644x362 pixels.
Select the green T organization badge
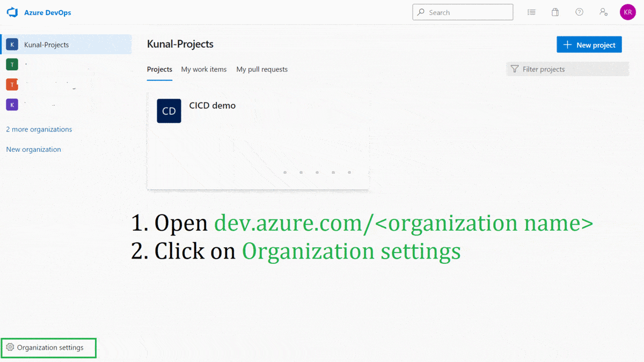point(12,64)
